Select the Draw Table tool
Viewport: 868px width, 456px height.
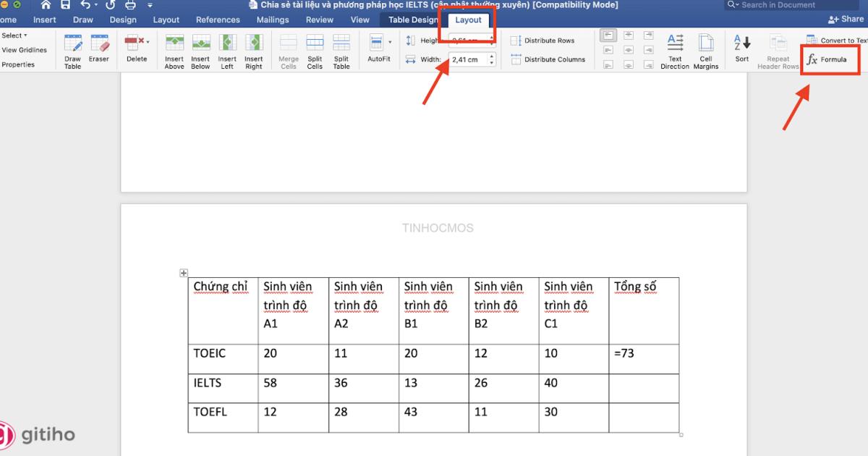pos(73,51)
